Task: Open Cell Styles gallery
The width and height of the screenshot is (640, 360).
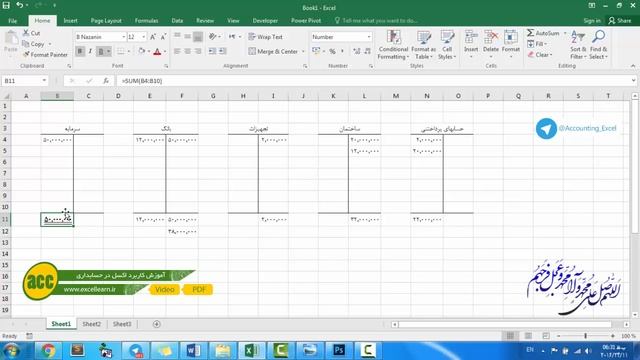Action: click(447, 45)
